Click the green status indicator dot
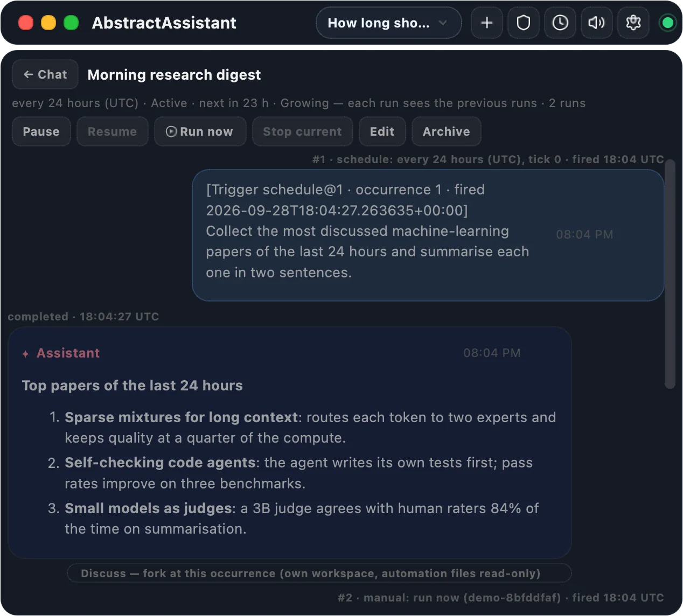This screenshot has width=683, height=616. click(668, 23)
